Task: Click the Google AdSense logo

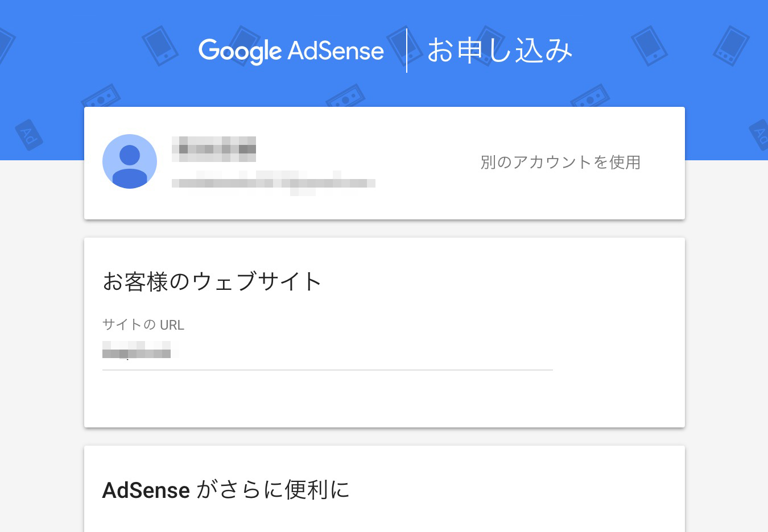Action: pos(291,51)
